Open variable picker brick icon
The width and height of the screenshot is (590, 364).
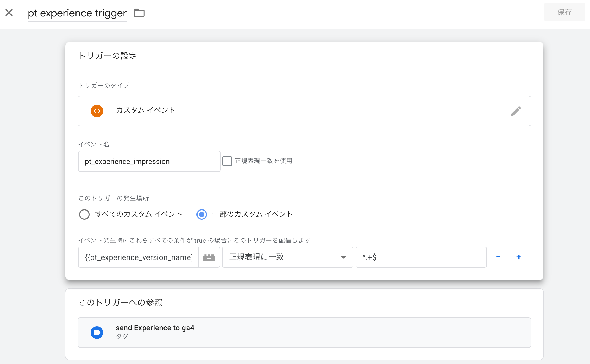click(209, 257)
